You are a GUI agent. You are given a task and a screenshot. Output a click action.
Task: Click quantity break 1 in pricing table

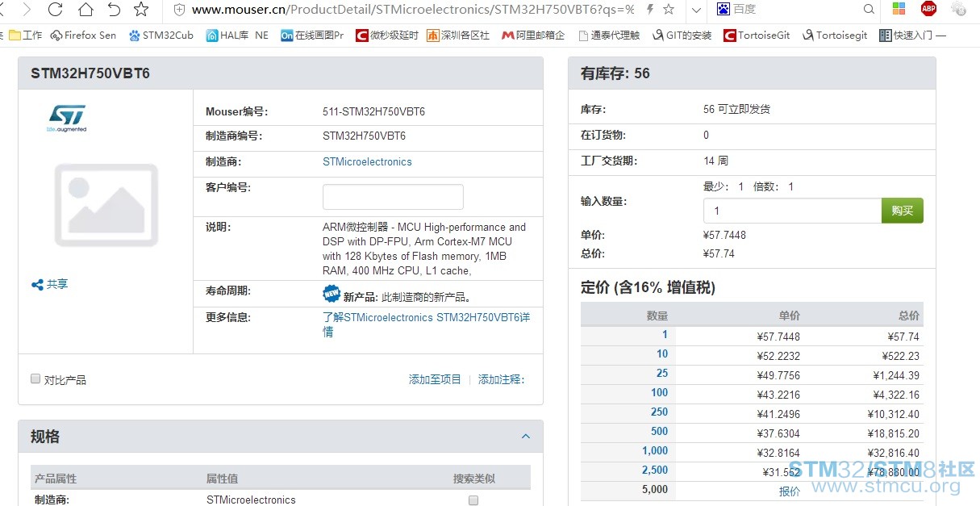[665, 335]
